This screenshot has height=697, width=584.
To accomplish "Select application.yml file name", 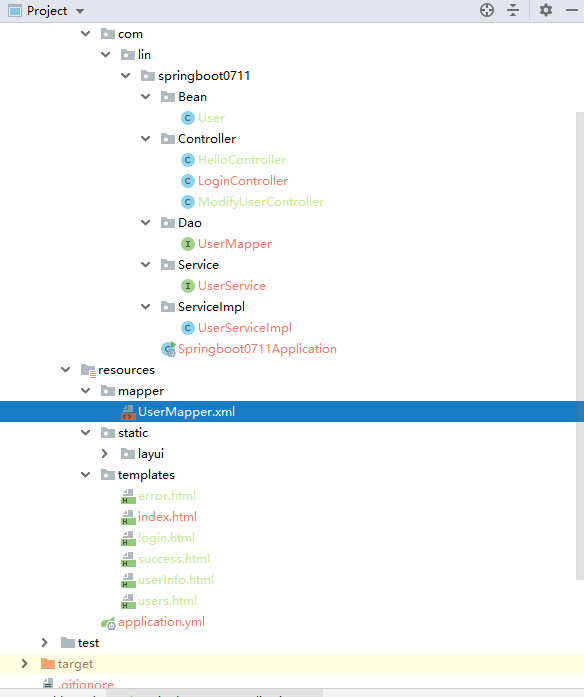I will pos(161,622).
